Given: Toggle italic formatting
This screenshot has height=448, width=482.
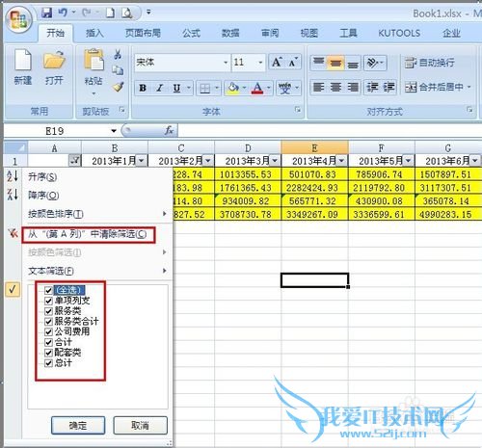Looking at the screenshot, I should [x=159, y=88].
